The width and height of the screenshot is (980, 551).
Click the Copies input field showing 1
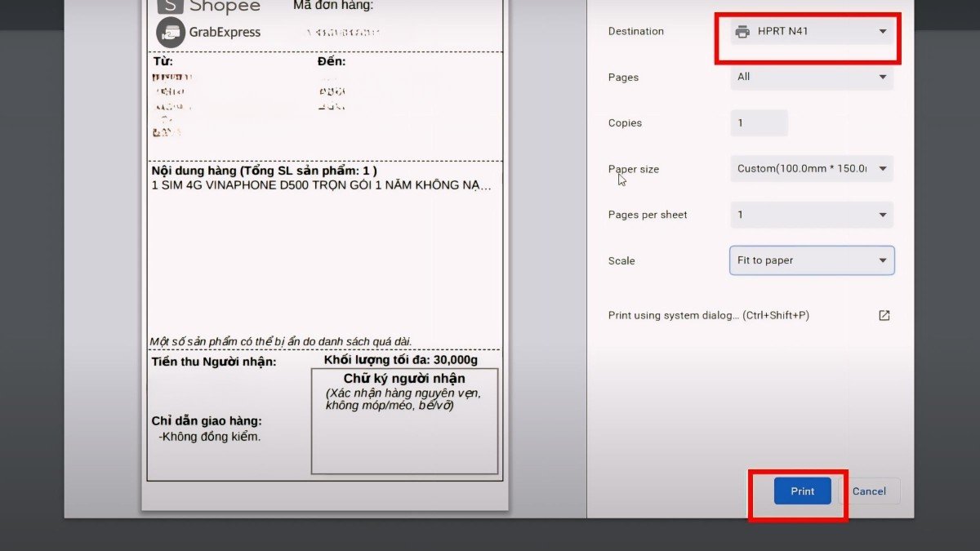click(x=758, y=122)
